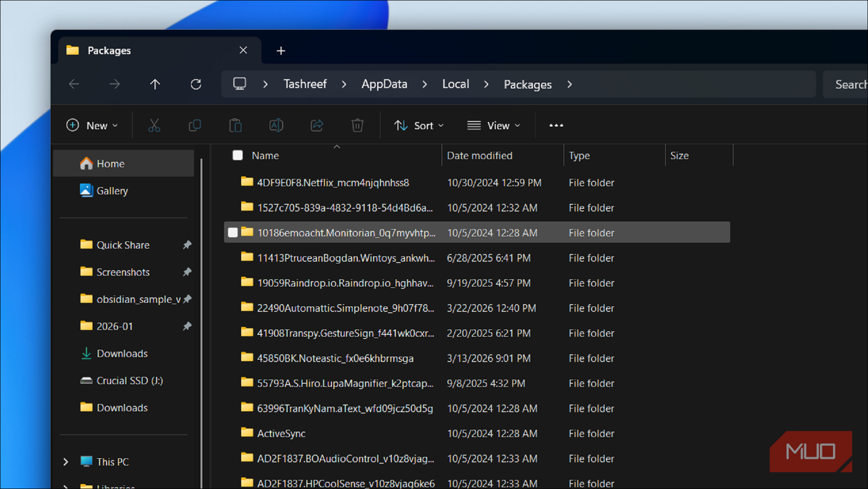The image size is (868, 489).
Task: Jump to AppData in the address bar
Action: (384, 84)
